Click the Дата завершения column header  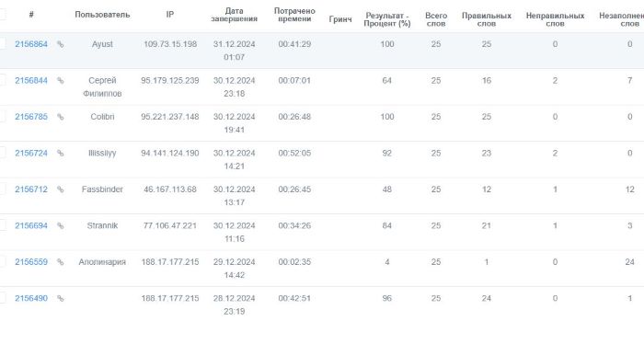(x=234, y=15)
